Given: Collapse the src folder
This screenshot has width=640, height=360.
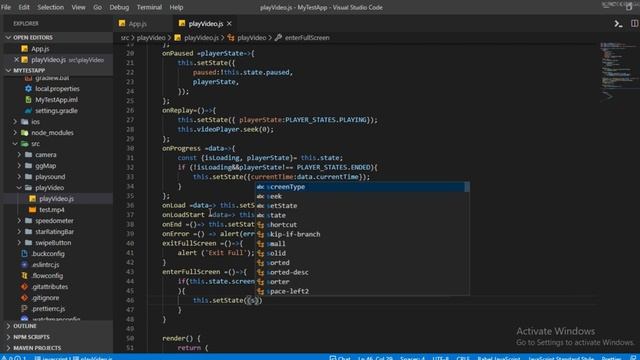Looking at the screenshot, I should 36,144.
